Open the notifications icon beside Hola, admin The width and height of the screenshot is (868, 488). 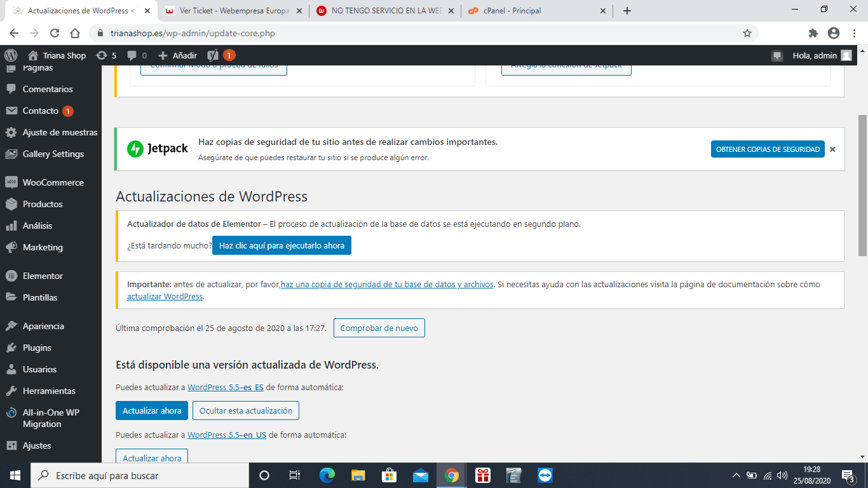point(776,55)
